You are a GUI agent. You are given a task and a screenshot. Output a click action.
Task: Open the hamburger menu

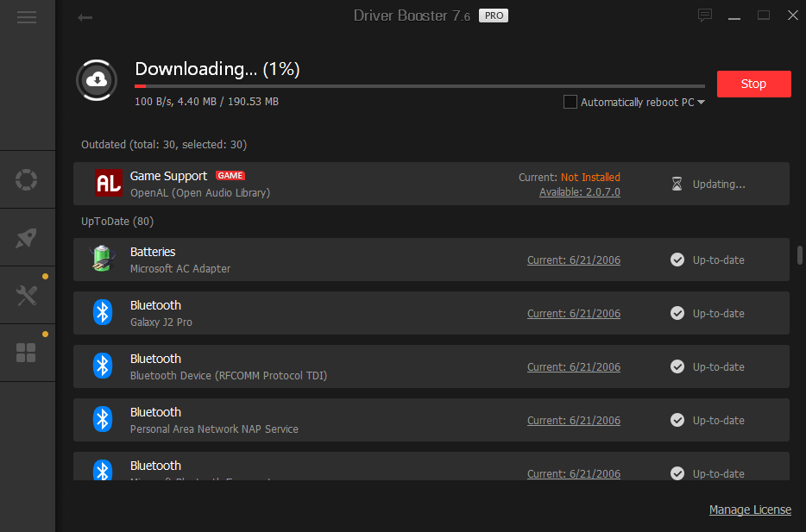(26, 17)
